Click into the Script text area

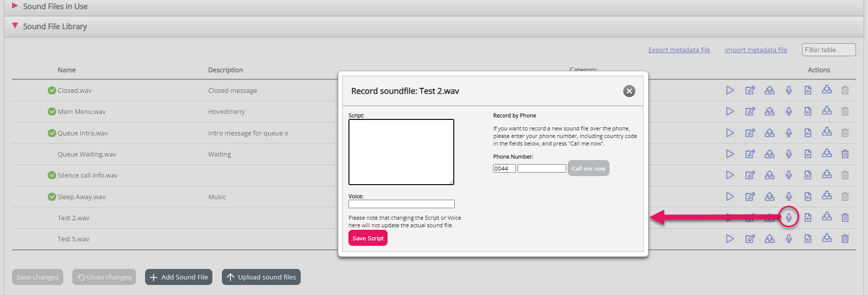coord(401,152)
